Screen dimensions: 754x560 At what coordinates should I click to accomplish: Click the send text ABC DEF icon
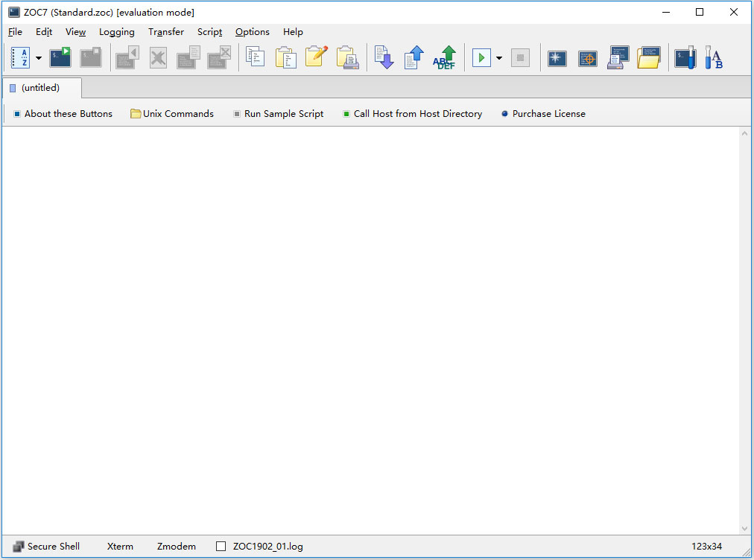click(445, 57)
